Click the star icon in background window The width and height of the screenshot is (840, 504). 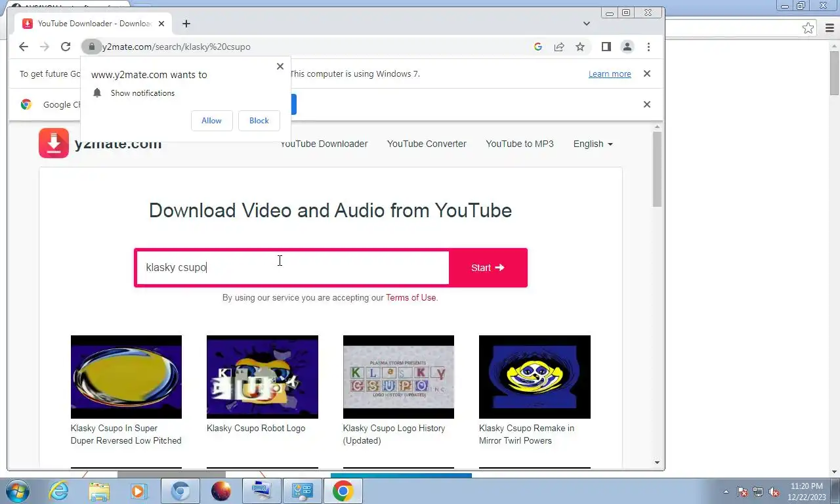(x=808, y=28)
